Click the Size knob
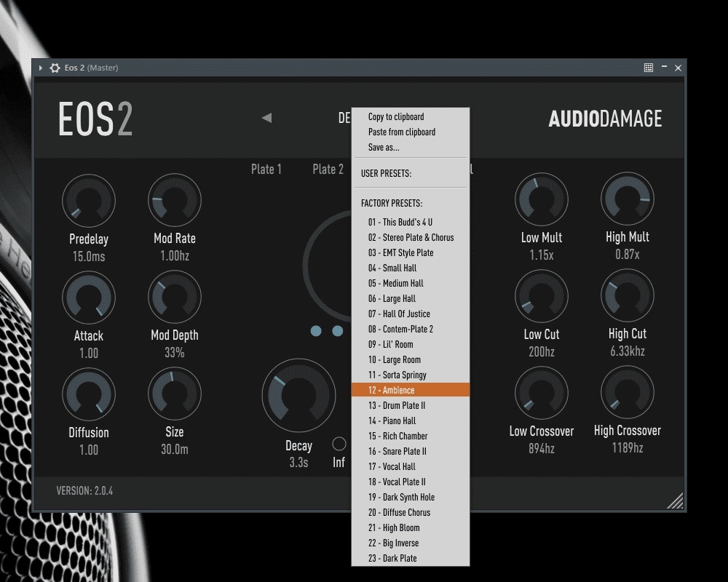This screenshot has width=728, height=582. point(175,394)
